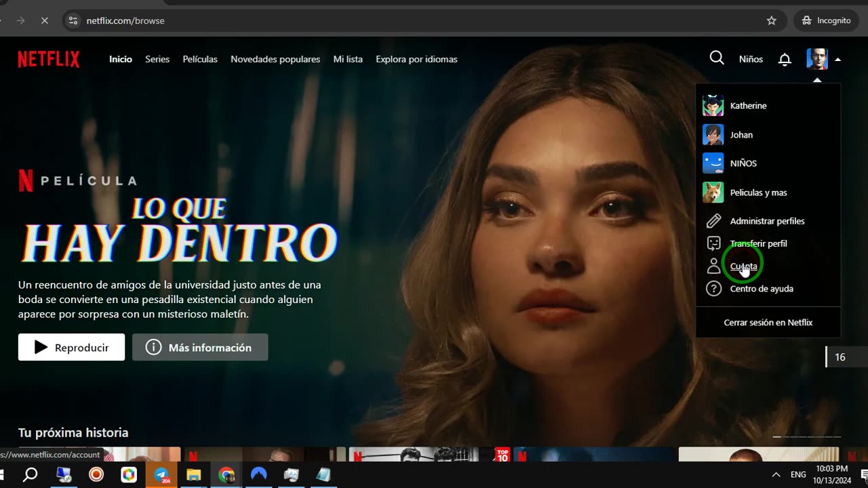Open Explora por idiomas

pyautogui.click(x=416, y=60)
